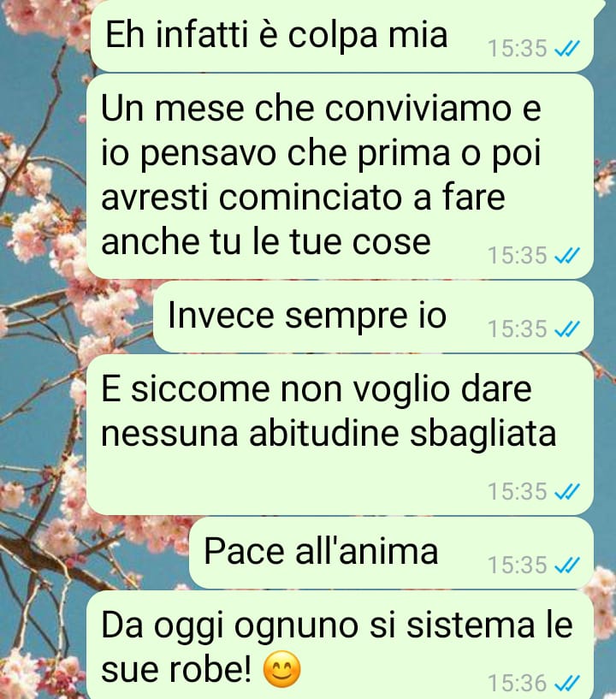Select the 'Un mese che conviviamo' message bubble
Viewport: 616px width, 699px height.
pos(341,176)
